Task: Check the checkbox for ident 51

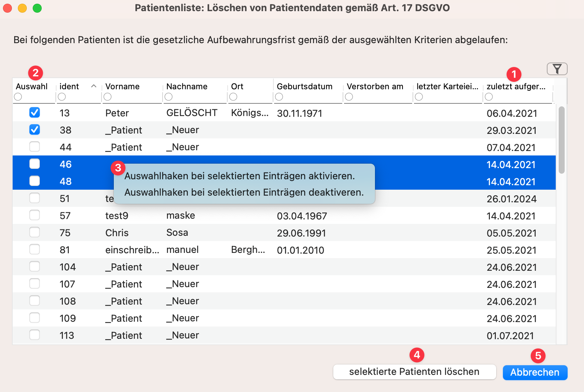Action: pos(35,198)
